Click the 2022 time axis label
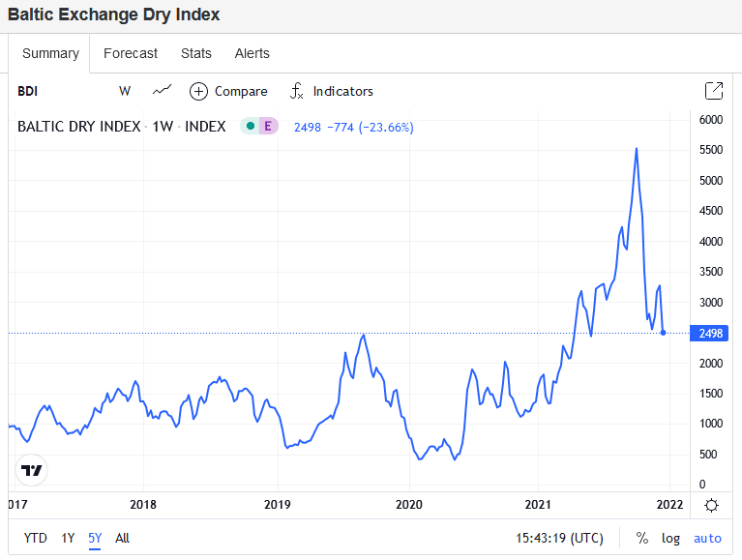Screen dimensions: 742x560 coord(669,505)
